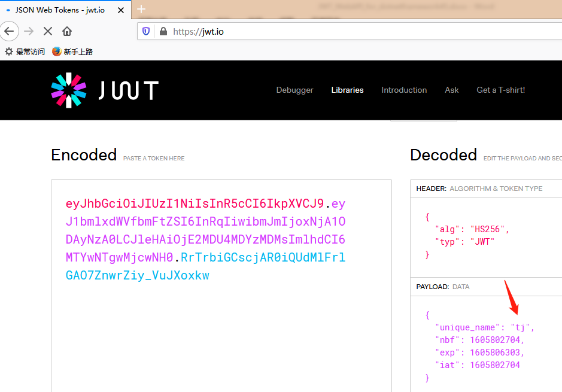Click the PASTE A TOKEN HERE hint
The width and height of the screenshot is (562, 392).
154,159
